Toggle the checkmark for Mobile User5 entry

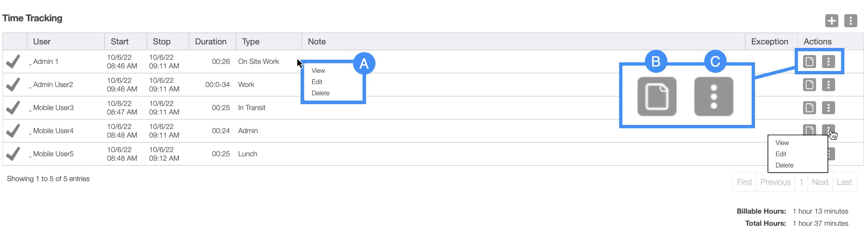13,154
